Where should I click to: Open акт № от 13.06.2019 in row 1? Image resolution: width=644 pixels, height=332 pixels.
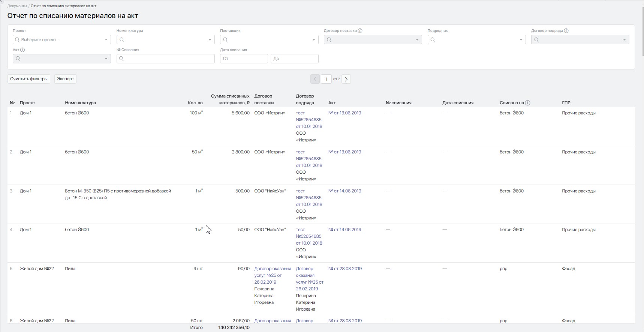tap(344, 113)
